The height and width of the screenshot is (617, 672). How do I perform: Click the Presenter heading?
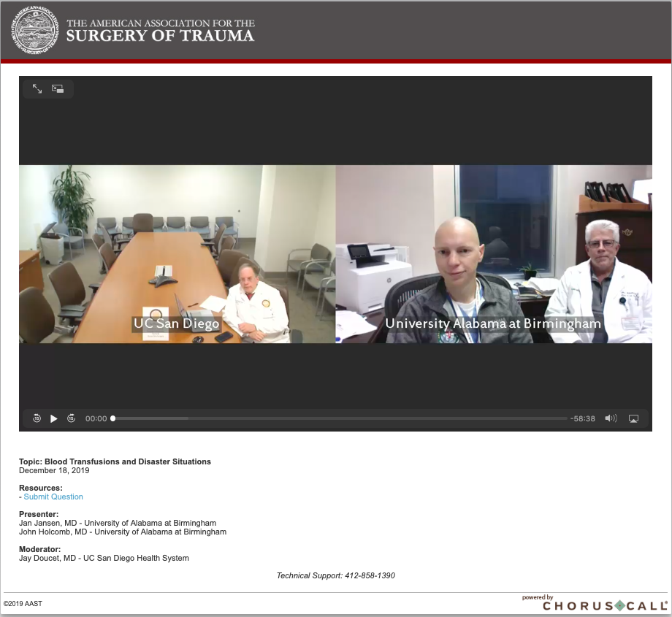coord(39,514)
